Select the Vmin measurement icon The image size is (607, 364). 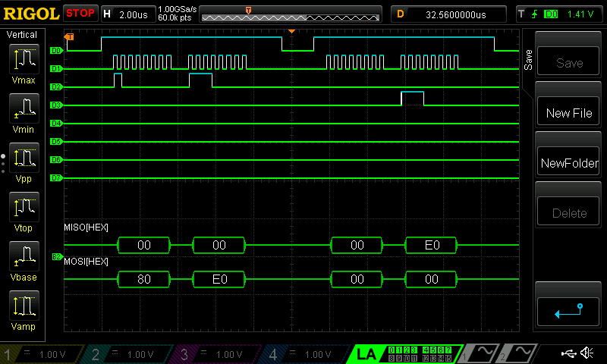coord(24,108)
